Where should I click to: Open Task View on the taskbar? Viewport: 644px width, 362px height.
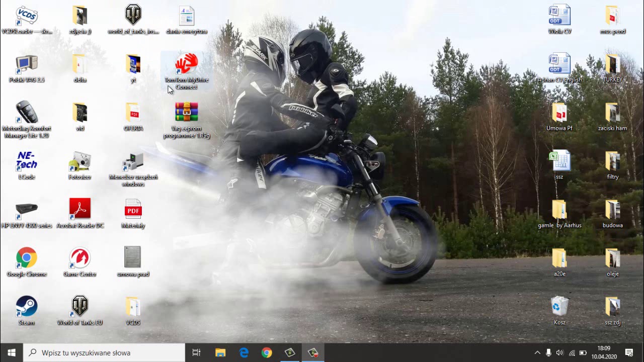(197, 353)
